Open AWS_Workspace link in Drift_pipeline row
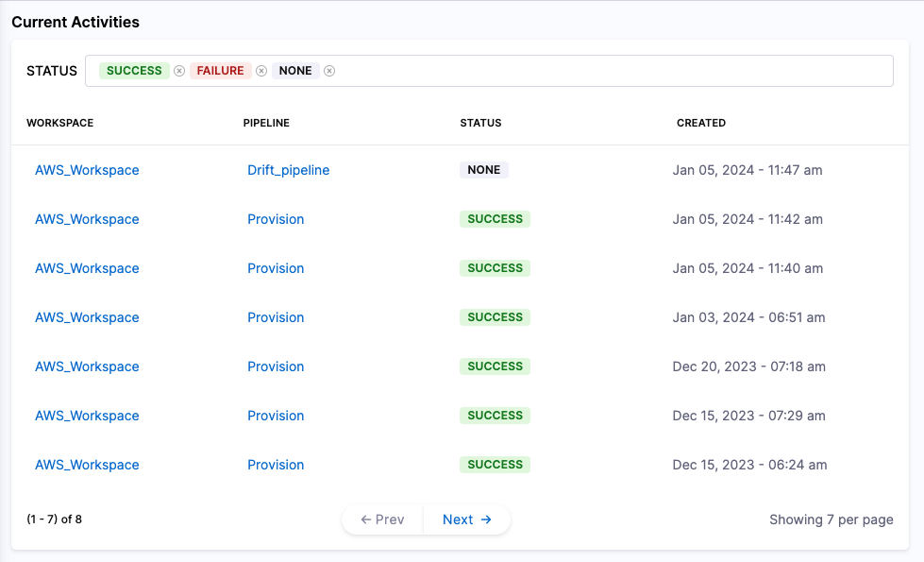The width and height of the screenshot is (924, 562). tap(87, 170)
